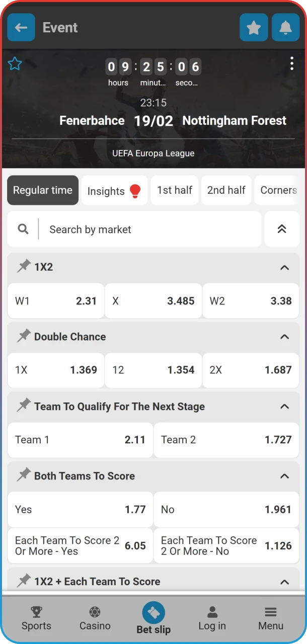Click the blue outlined star on the match banner
The width and height of the screenshot is (307, 644).
click(15, 64)
